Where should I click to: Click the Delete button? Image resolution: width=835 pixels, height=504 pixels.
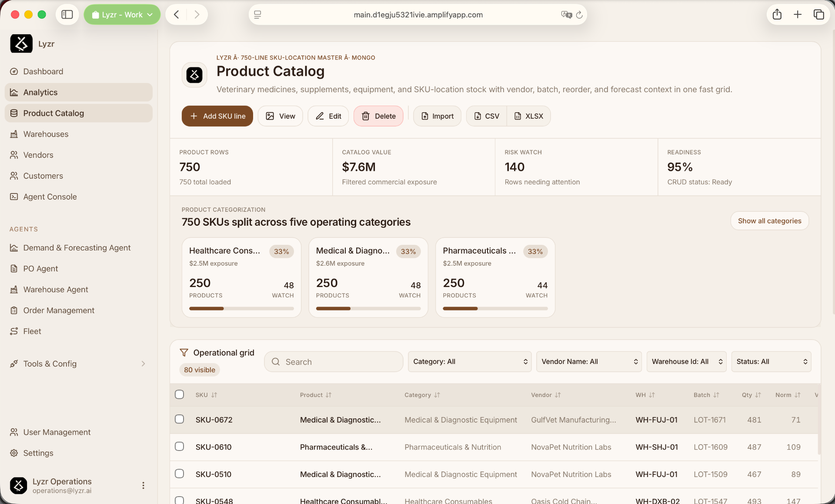pyautogui.click(x=378, y=116)
